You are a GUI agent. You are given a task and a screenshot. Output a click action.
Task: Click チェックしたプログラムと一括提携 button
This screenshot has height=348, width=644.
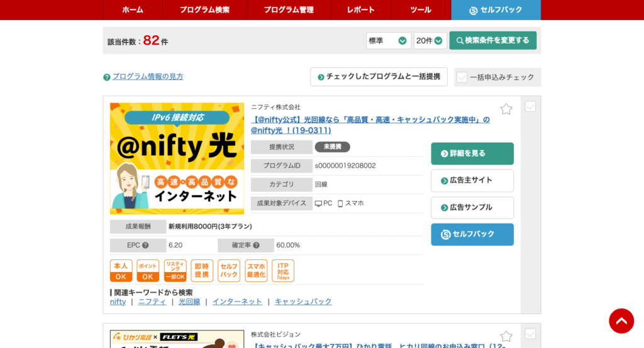coord(379,77)
